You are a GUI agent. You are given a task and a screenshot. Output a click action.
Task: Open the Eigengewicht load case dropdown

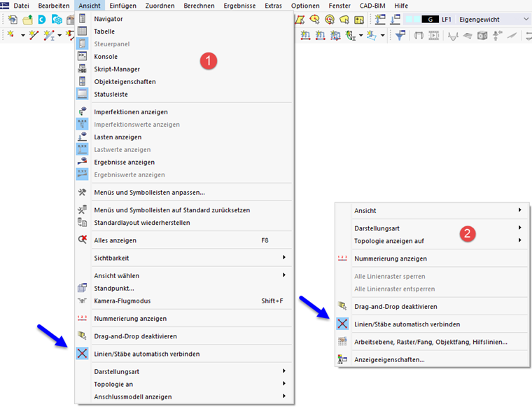(x=526, y=20)
